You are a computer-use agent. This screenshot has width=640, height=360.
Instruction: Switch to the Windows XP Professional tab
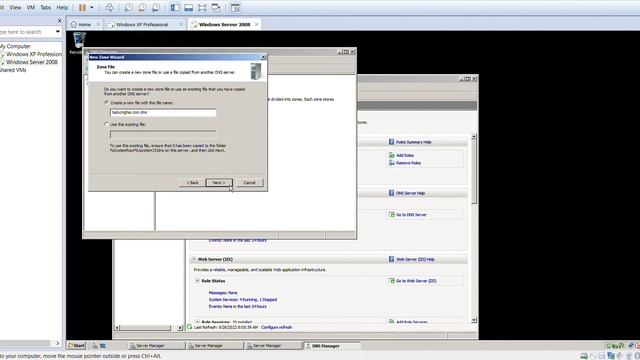tap(142, 24)
